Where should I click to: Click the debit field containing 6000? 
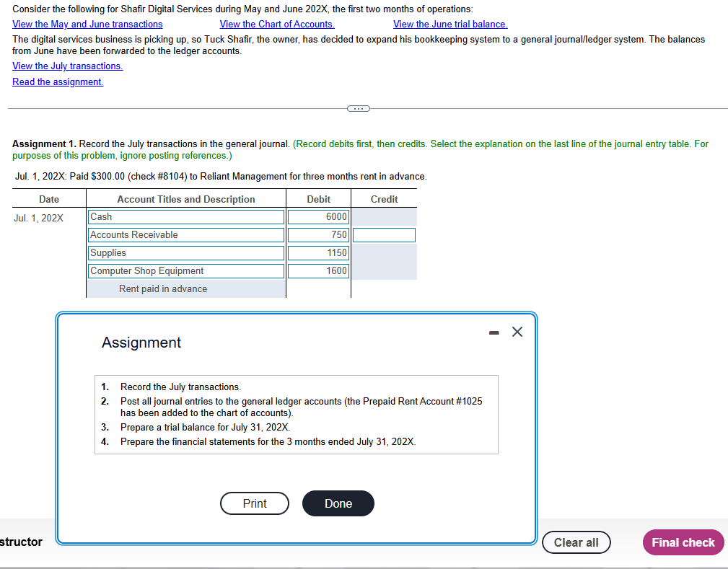click(x=318, y=217)
